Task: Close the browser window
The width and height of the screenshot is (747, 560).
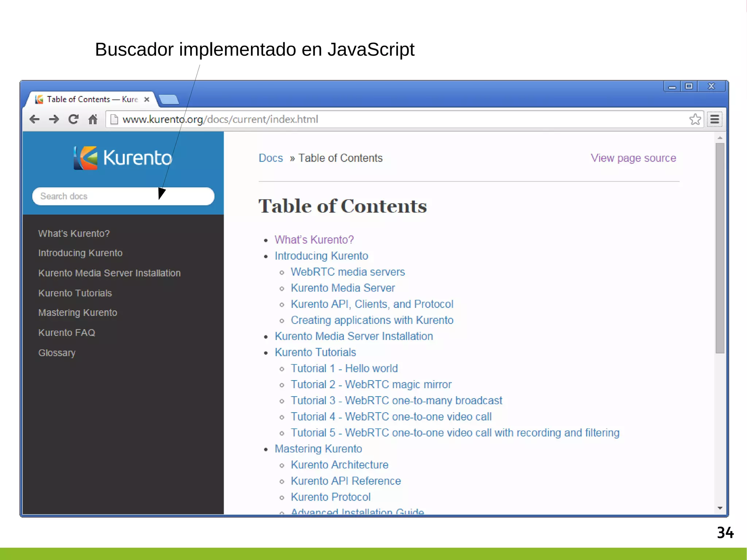Action: pyautogui.click(x=711, y=86)
